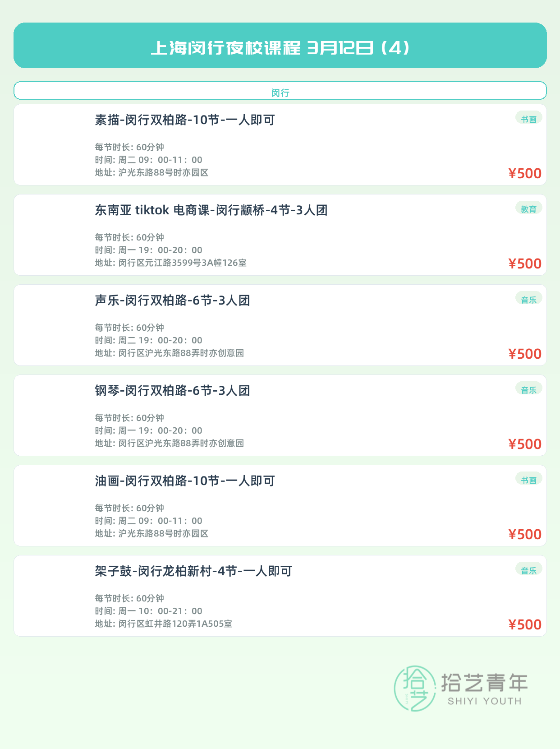Click the ¥500 price of 油画 course
Viewport: 560px width, 749px height.
coord(525,534)
